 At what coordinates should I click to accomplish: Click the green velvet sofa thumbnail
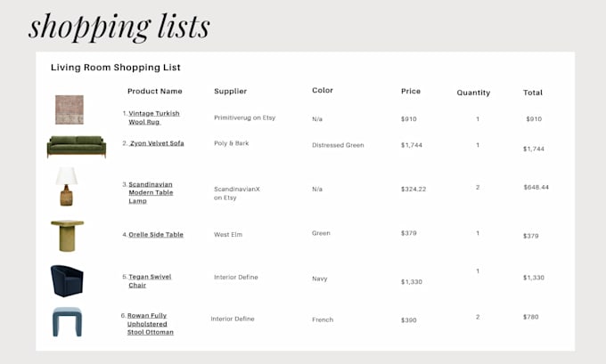click(77, 146)
